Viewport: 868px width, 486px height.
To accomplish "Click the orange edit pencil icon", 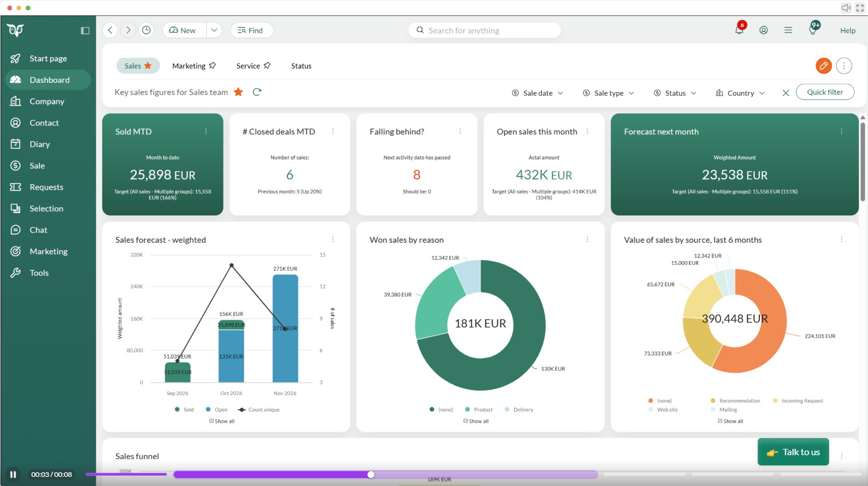I will pos(823,66).
